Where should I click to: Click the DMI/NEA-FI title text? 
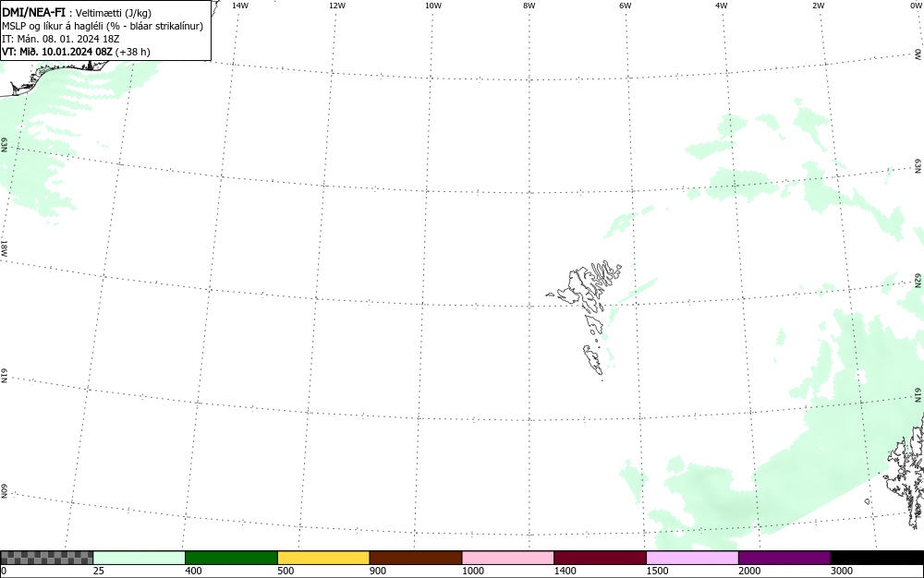point(33,12)
